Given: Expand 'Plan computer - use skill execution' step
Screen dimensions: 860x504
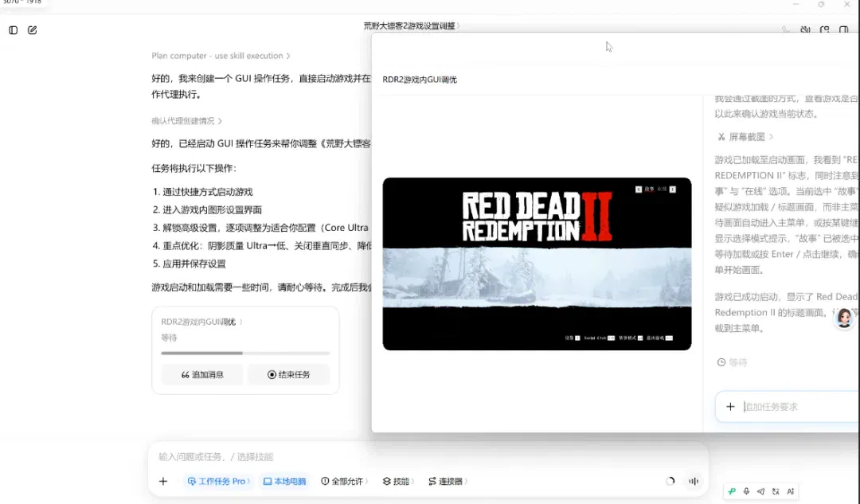Looking at the screenshot, I should (221, 56).
